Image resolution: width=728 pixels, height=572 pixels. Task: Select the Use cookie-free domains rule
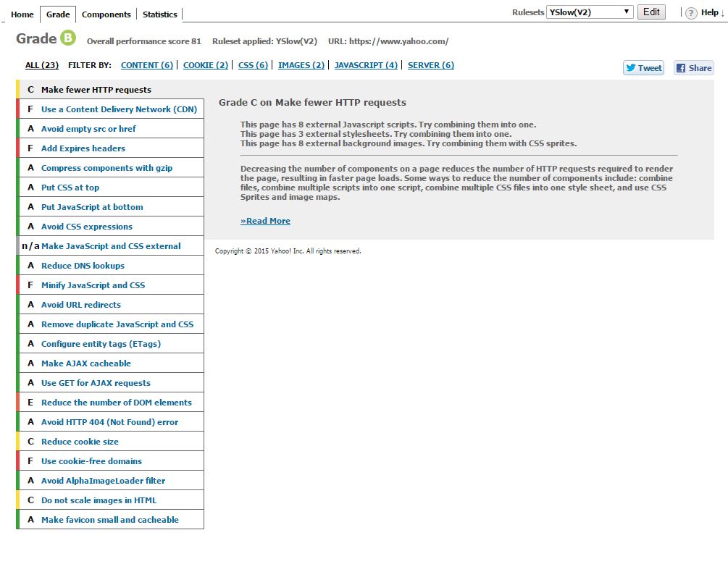(111, 460)
